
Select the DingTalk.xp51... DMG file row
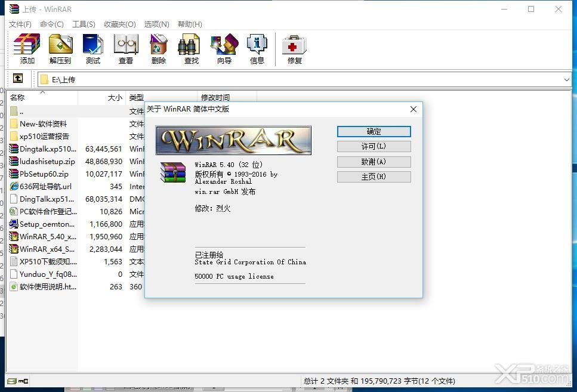point(76,199)
